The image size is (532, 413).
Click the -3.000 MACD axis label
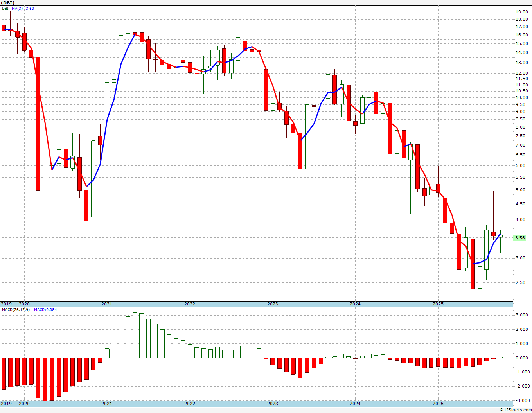(522, 400)
